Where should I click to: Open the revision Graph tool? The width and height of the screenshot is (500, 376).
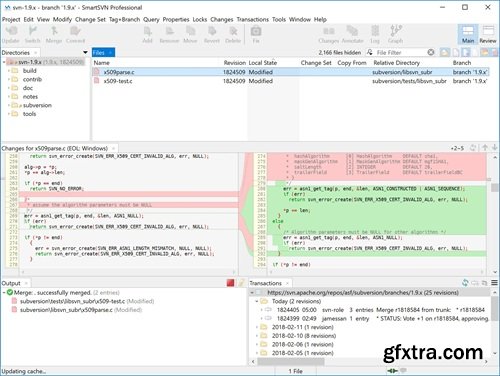point(395,34)
